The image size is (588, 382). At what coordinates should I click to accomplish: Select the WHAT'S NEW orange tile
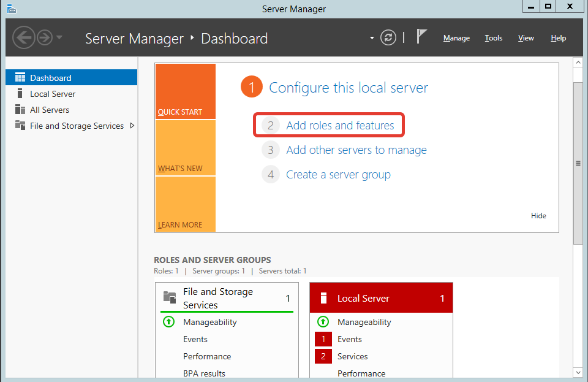(x=185, y=148)
